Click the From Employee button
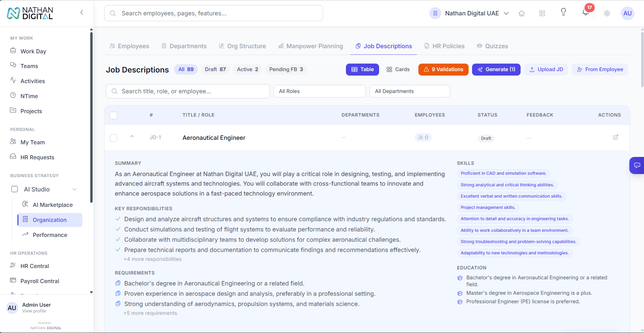644x333 pixels. click(x=600, y=69)
